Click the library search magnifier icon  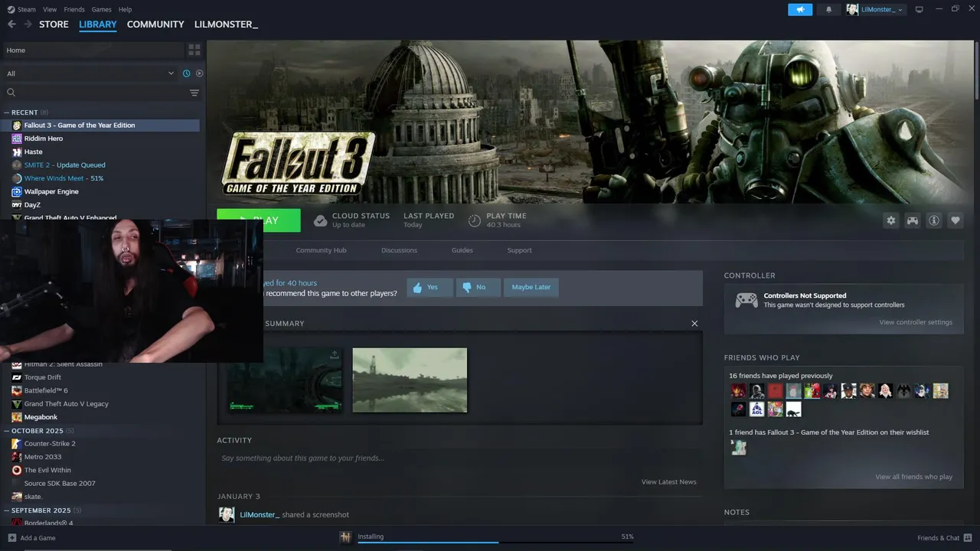pos(11,93)
